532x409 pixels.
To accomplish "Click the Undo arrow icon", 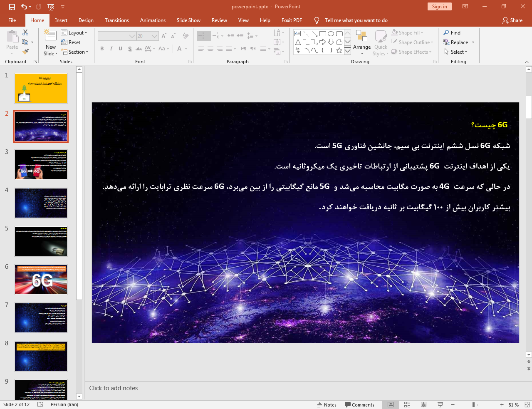I will pyautogui.click(x=25, y=7).
